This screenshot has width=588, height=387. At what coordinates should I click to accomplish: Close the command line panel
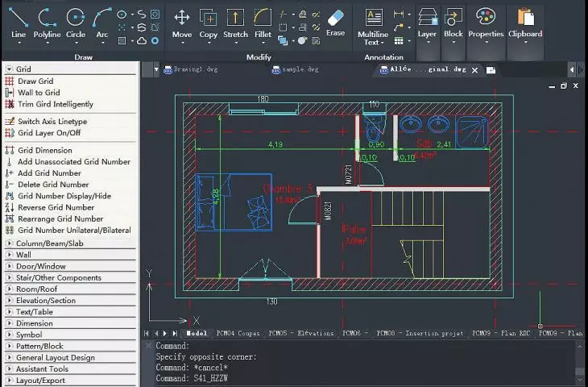148,345
